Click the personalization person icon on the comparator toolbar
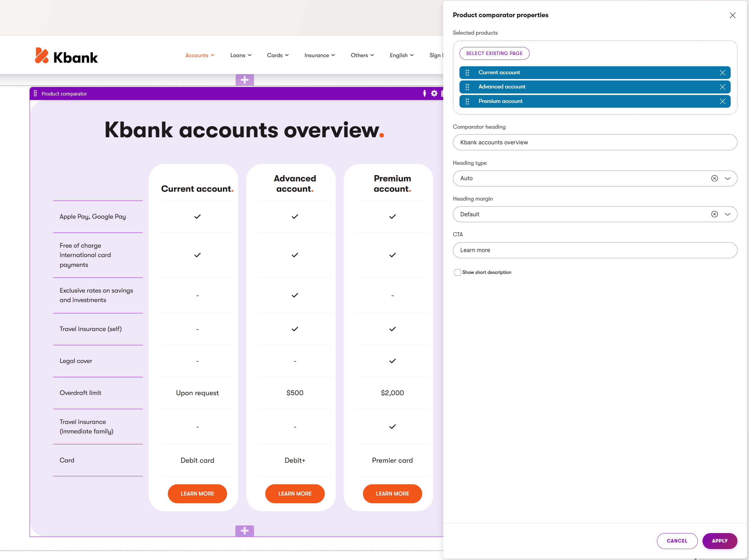The height and width of the screenshot is (560, 749). (x=425, y=93)
